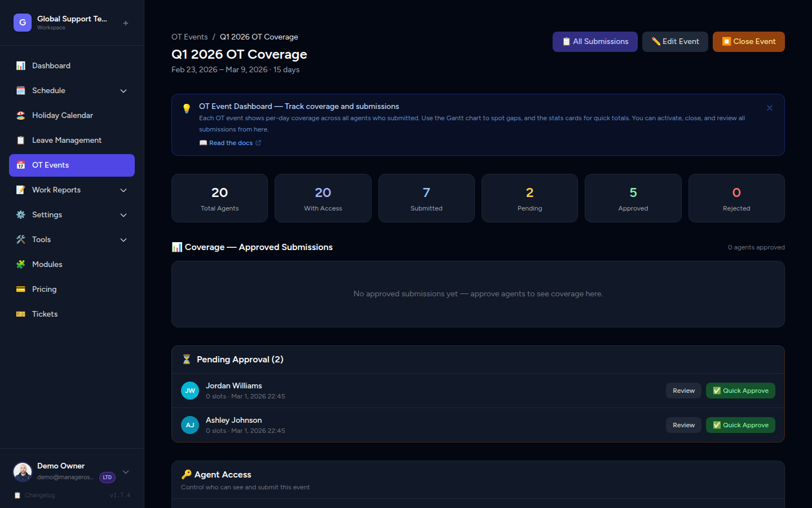Open the Read the docs link

click(x=231, y=143)
